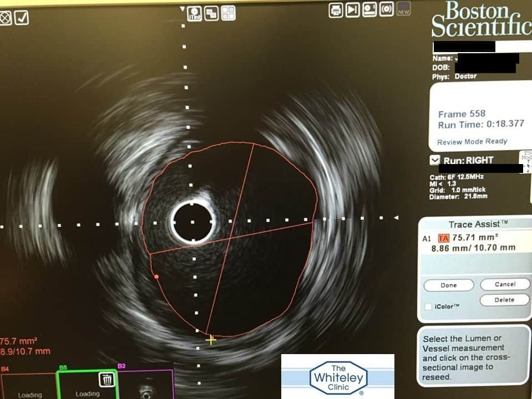Expand the Run: RIGHT dropdown
Viewport: 532px width, 399px height.
pyautogui.click(x=435, y=161)
